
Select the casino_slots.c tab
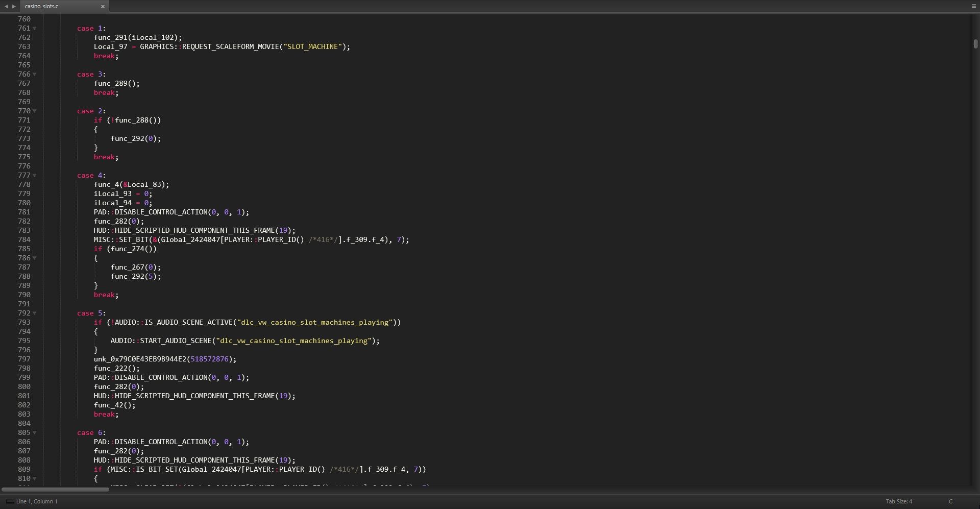click(x=56, y=6)
